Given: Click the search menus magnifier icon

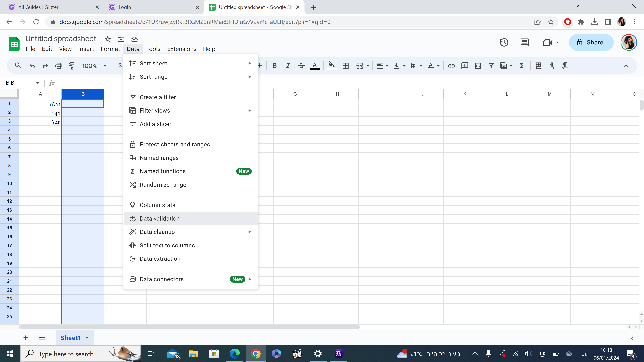Looking at the screenshot, I should pos(18,66).
